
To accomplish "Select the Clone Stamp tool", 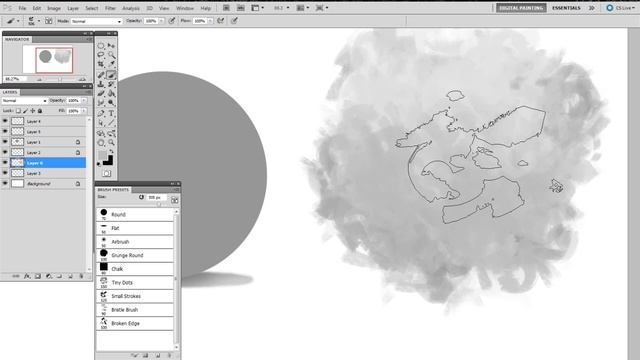I will [101, 84].
